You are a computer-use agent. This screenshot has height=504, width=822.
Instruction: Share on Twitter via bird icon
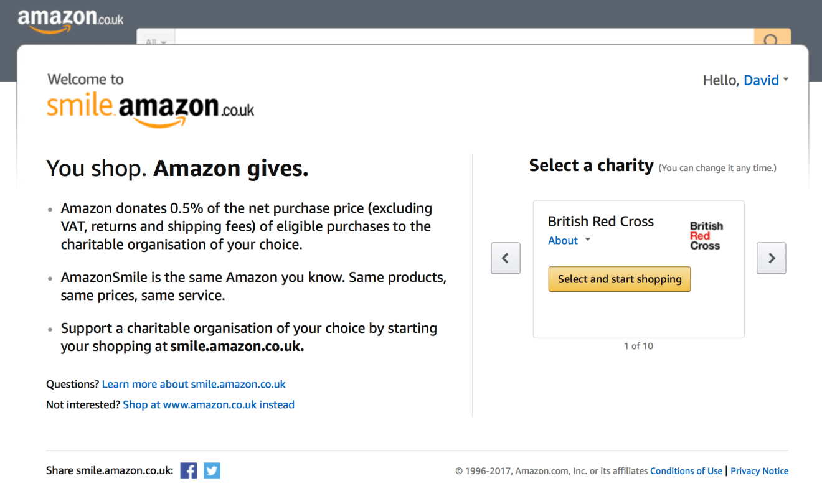click(212, 471)
